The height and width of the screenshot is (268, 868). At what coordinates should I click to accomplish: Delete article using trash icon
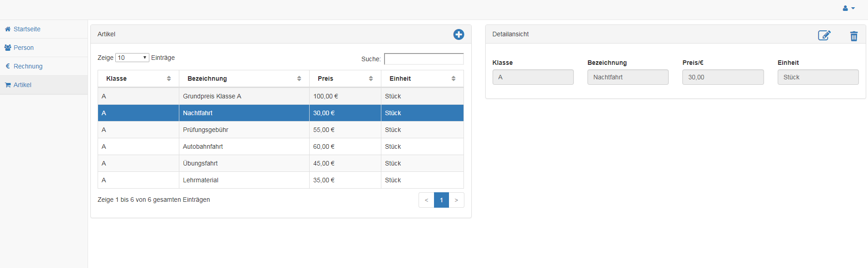tap(853, 36)
